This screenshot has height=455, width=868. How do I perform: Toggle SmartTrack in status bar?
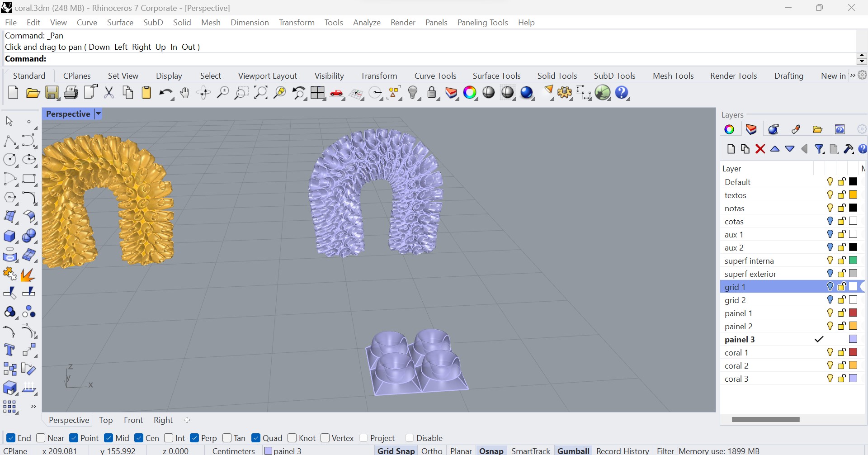coord(530,450)
